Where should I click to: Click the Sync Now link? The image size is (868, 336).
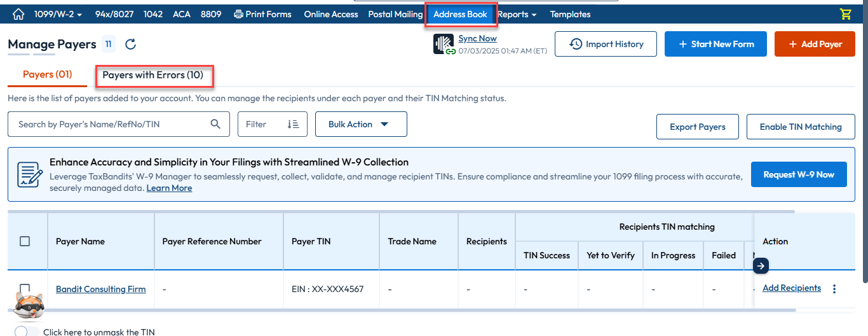pos(478,39)
